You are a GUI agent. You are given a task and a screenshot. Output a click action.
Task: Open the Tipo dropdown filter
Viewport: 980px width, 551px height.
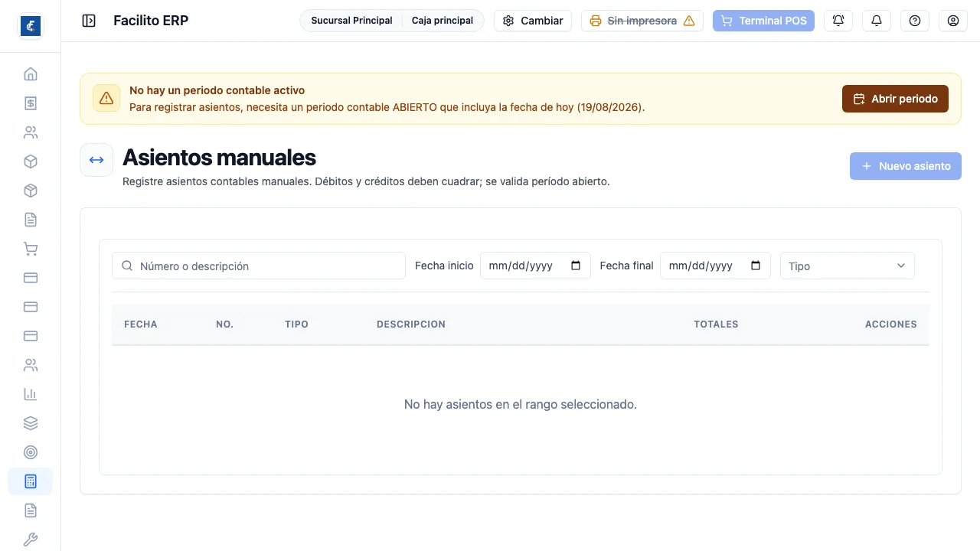point(847,266)
